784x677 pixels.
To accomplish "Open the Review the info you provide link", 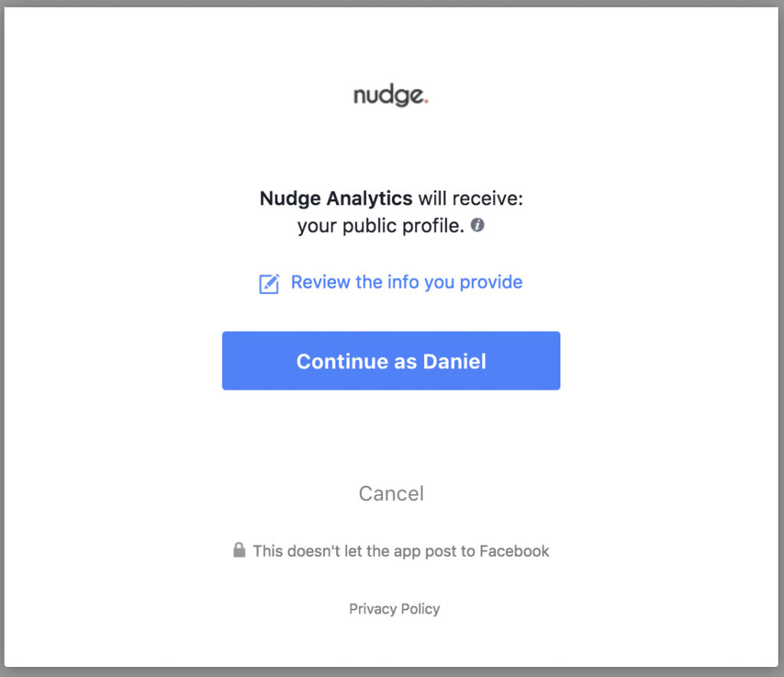I will pos(406,283).
